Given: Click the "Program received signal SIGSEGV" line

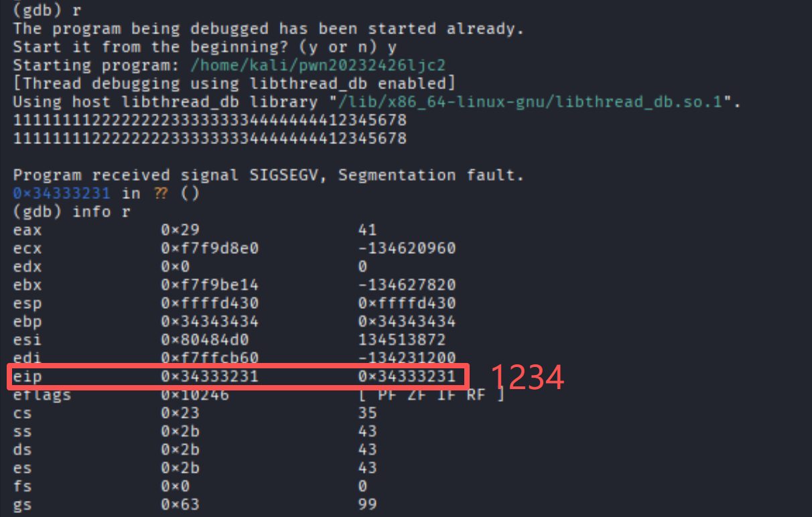Looking at the screenshot, I should click(x=269, y=175).
